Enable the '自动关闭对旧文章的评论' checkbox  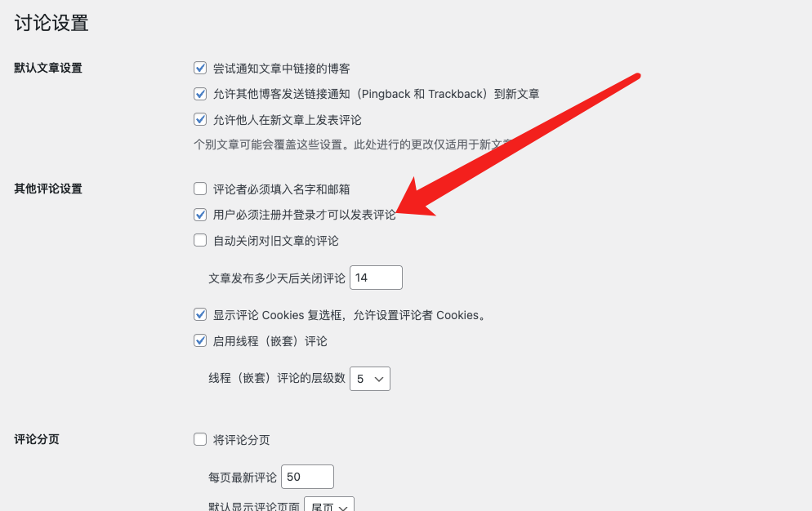pyautogui.click(x=200, y=240)
